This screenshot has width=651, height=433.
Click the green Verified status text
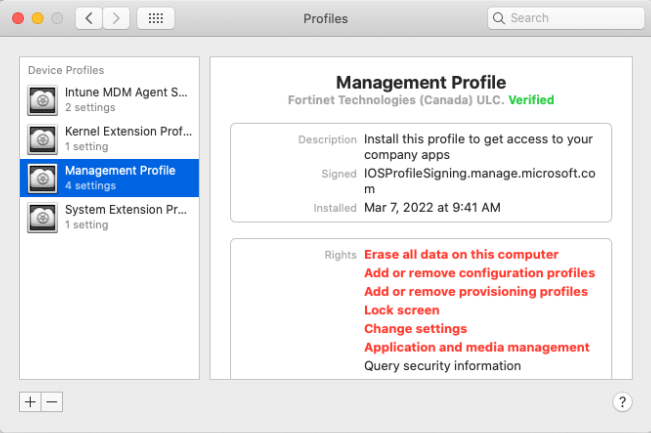click(x=531, y=100)
